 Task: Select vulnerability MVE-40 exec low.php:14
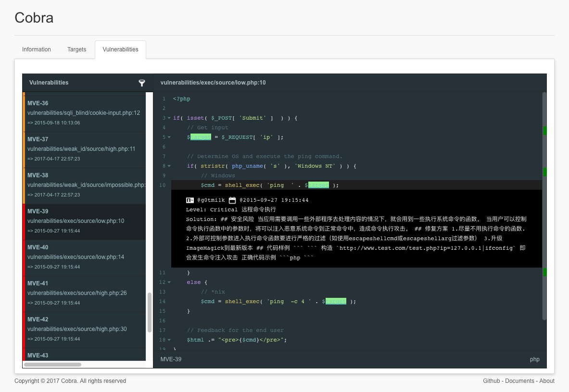click(x=84, y=257)
